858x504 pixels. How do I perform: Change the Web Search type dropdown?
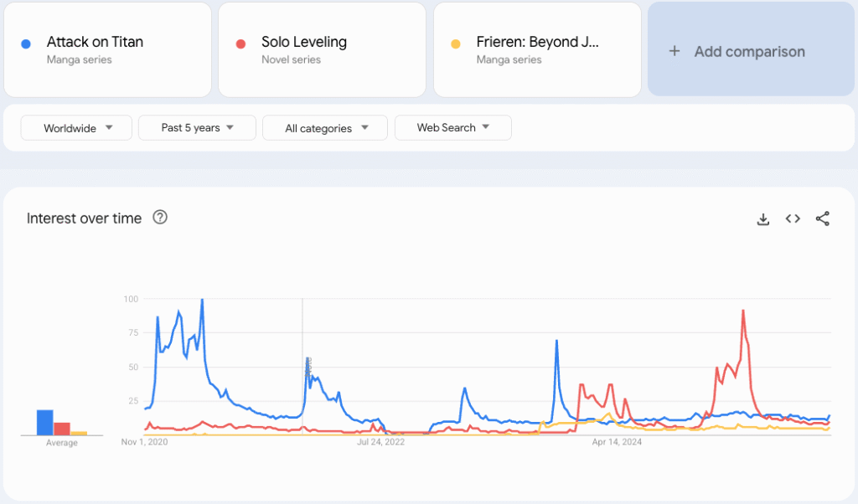[452, 128]
